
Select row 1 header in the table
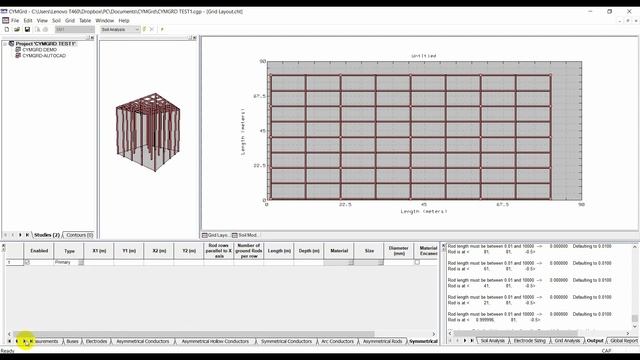point(14,262)
